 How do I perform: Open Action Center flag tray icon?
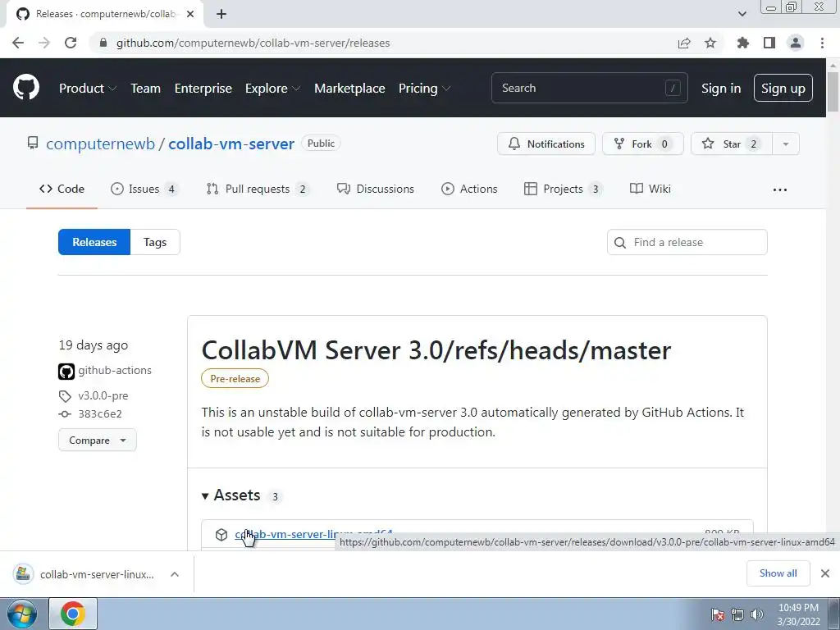tap(718, 614)
